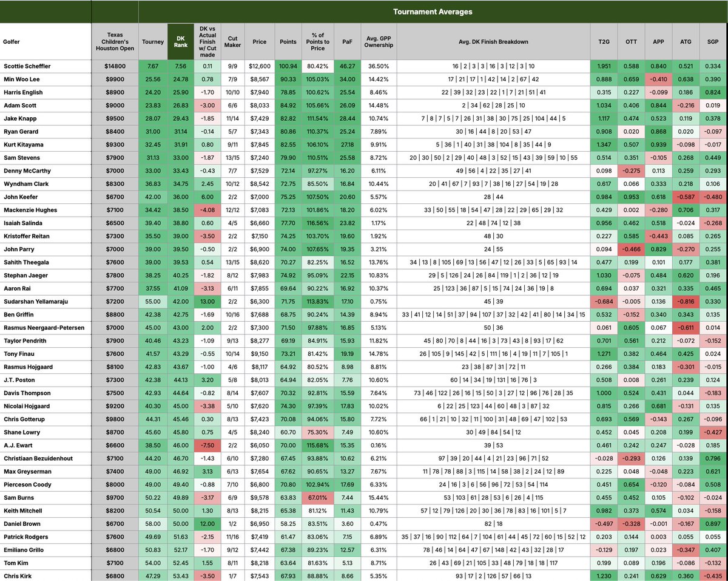Select the PaF column header
This screenshot has height=581, width=728.
(x=348, y=42)
